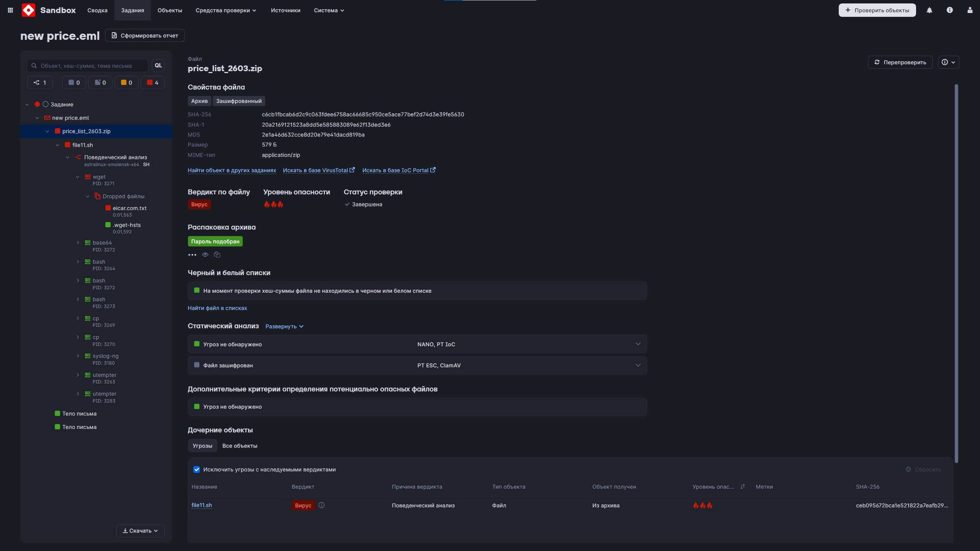Click Проверить объекты button
The width and height of the screenshot is (980, 551).
point(877,10)
